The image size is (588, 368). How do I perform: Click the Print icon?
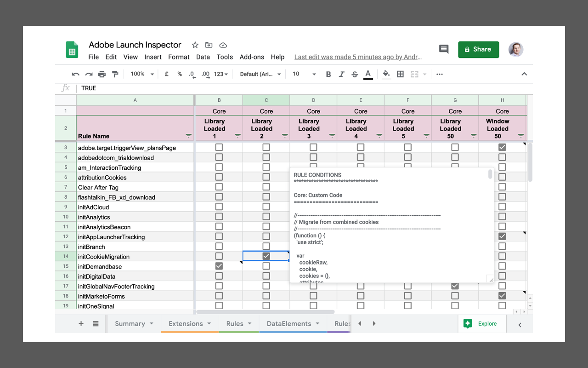pos(102,74)
